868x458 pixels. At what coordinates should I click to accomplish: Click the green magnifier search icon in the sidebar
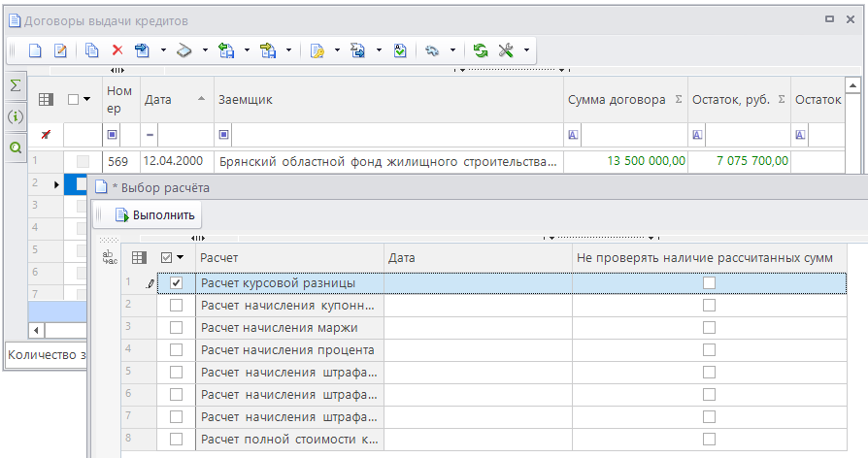coord(16,147)
